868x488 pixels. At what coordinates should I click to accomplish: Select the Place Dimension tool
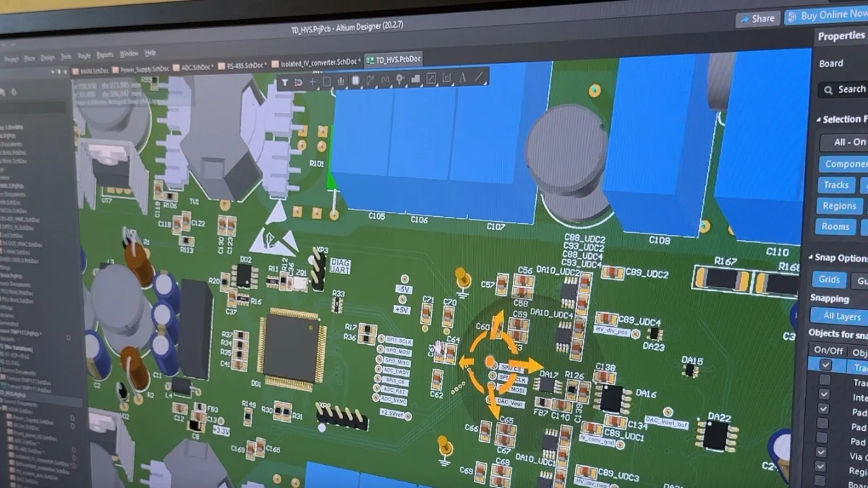tap(446, 77)
